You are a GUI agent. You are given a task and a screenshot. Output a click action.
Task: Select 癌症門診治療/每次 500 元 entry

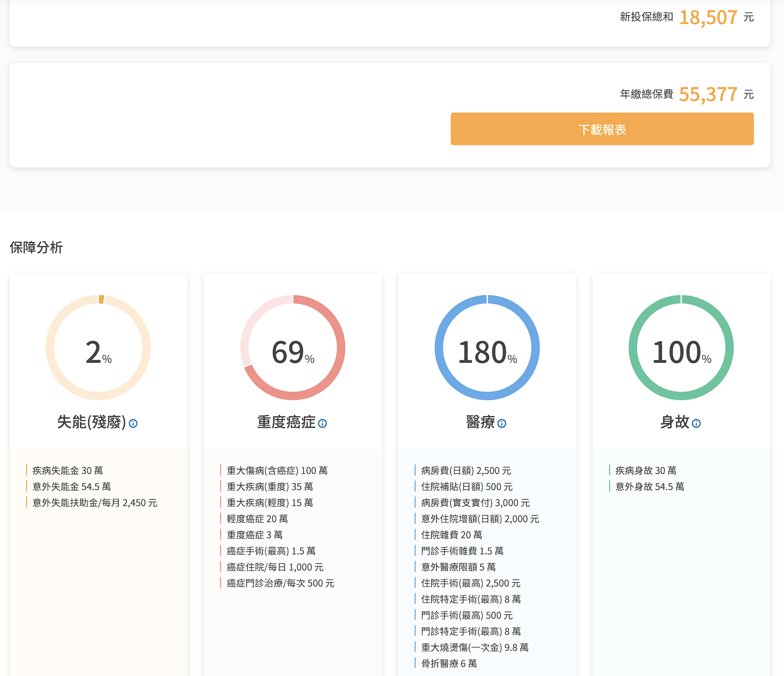pyautogui.click(x=280, y=583)
